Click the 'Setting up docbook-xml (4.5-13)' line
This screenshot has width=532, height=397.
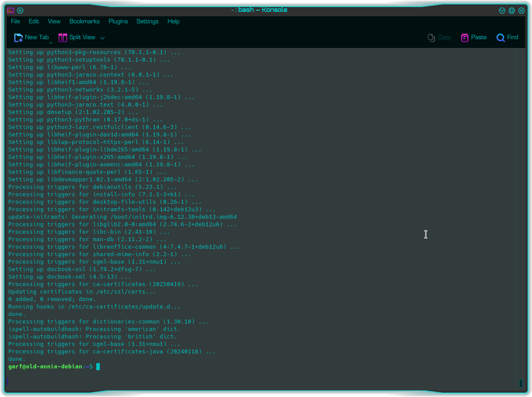70,277
